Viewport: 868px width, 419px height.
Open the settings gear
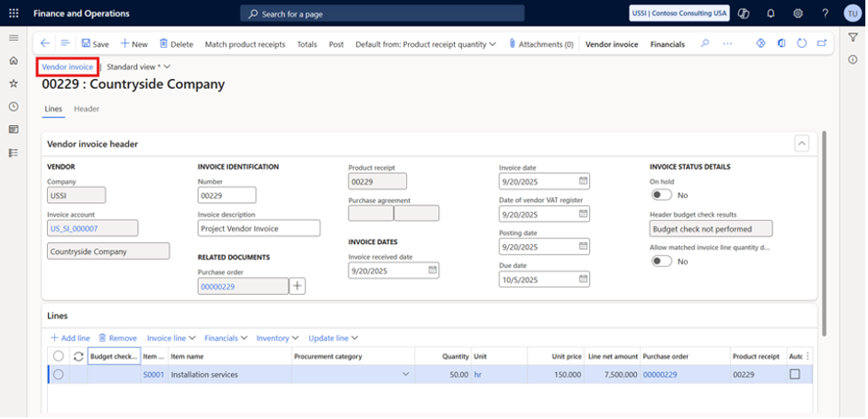pyautogui.click(x=798, y=13)
